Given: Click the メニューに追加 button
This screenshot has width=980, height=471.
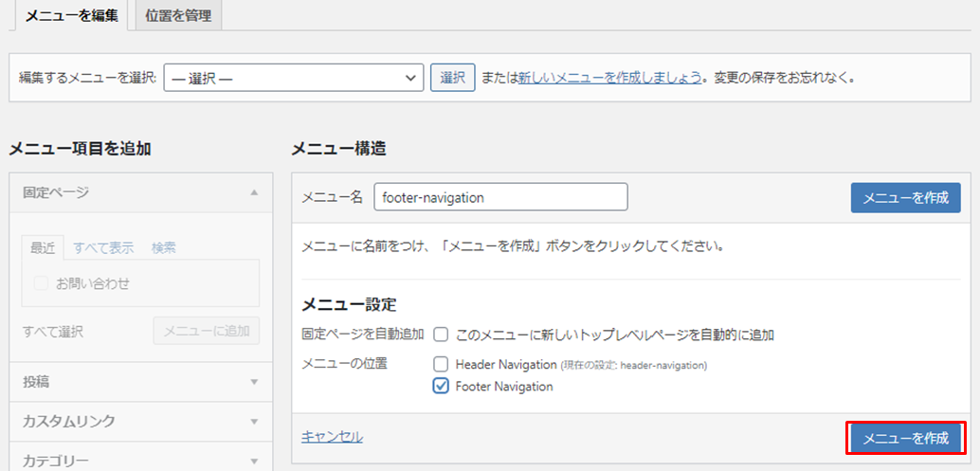Looking at the screenshot, I should tap(207, 331).
